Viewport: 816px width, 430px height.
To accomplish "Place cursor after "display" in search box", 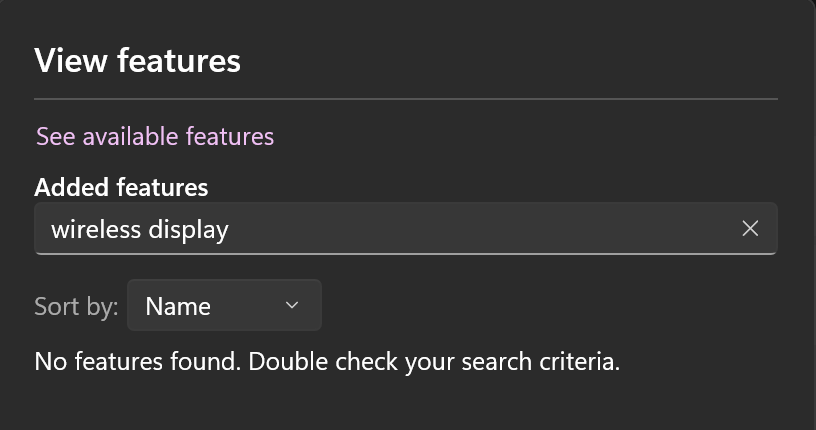I will [x=230, y=229].
